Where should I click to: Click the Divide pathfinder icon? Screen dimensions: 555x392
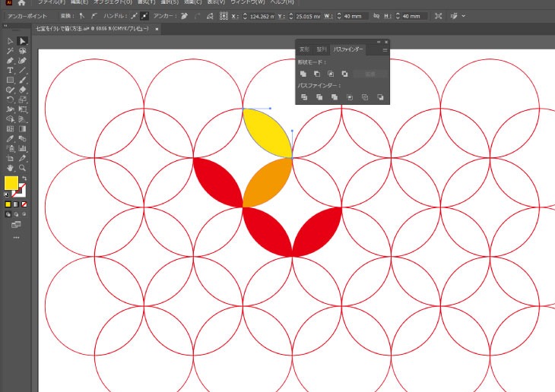(303, 97)
